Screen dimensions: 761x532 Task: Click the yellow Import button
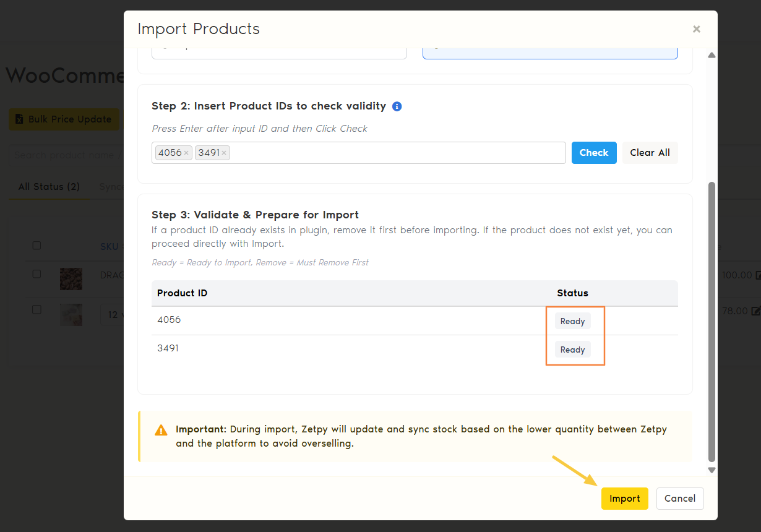(624, 499)
